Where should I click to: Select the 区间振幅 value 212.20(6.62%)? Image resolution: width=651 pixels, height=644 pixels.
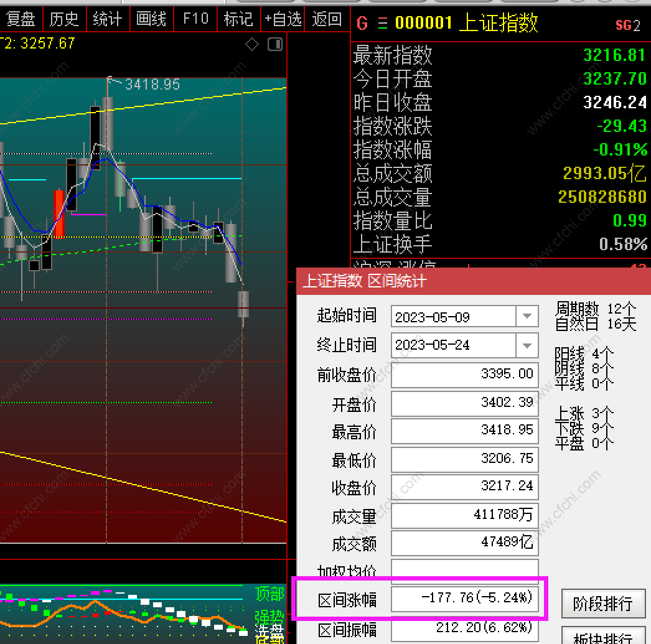(464, 628)
